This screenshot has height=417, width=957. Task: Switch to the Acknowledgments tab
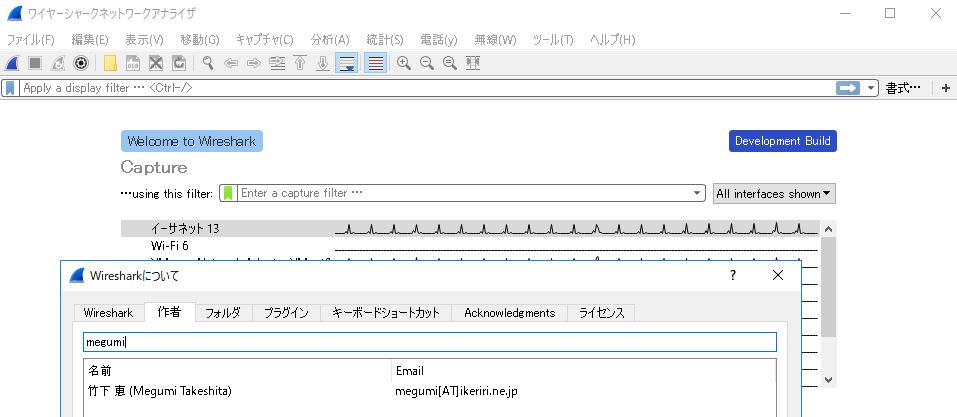click(510, 313)
